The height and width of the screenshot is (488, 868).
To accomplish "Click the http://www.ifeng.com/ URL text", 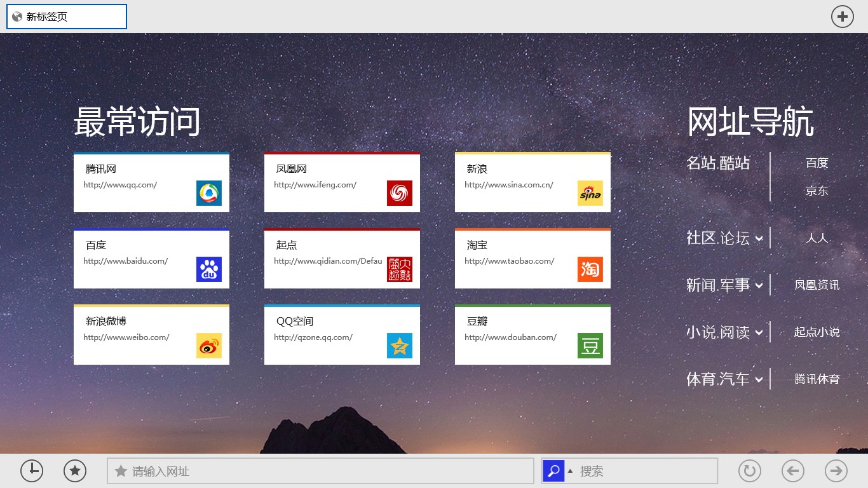I will coord(315,185).
